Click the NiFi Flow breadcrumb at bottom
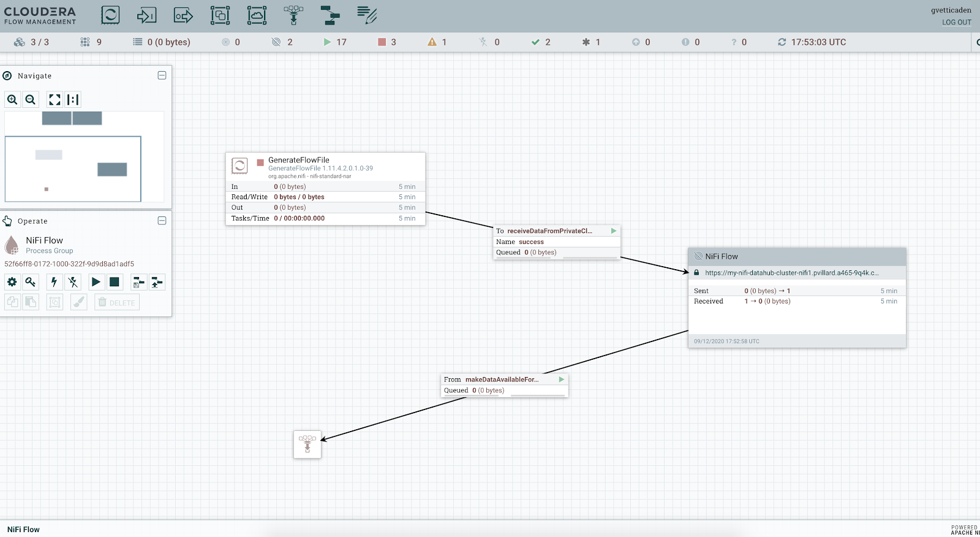Viewport: 980px width, 537px height. (x=23, y=530)
